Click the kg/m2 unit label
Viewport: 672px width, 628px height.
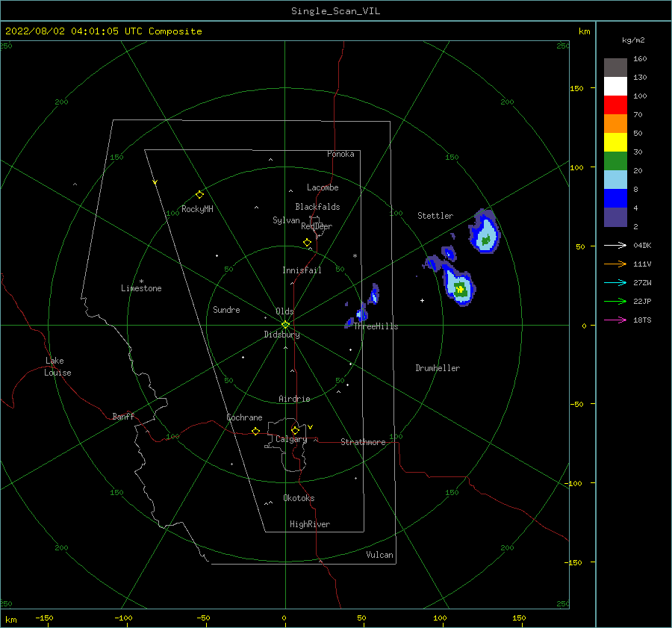(633, 40)
